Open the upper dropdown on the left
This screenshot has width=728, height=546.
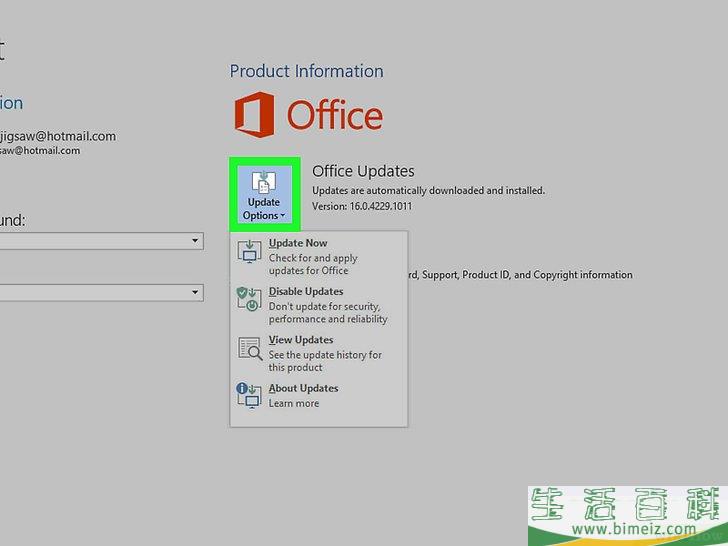tap(195, 242)
